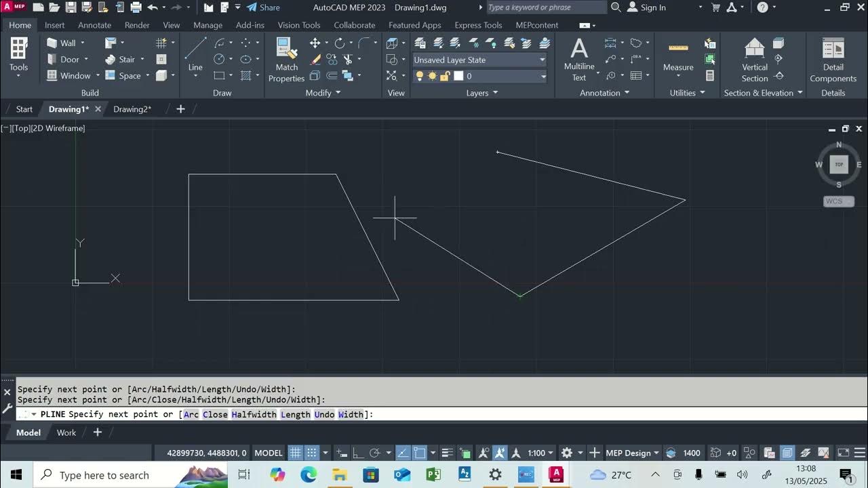
Task: Toggle Ortho mode in the status bar
Action: pos(357,452)
